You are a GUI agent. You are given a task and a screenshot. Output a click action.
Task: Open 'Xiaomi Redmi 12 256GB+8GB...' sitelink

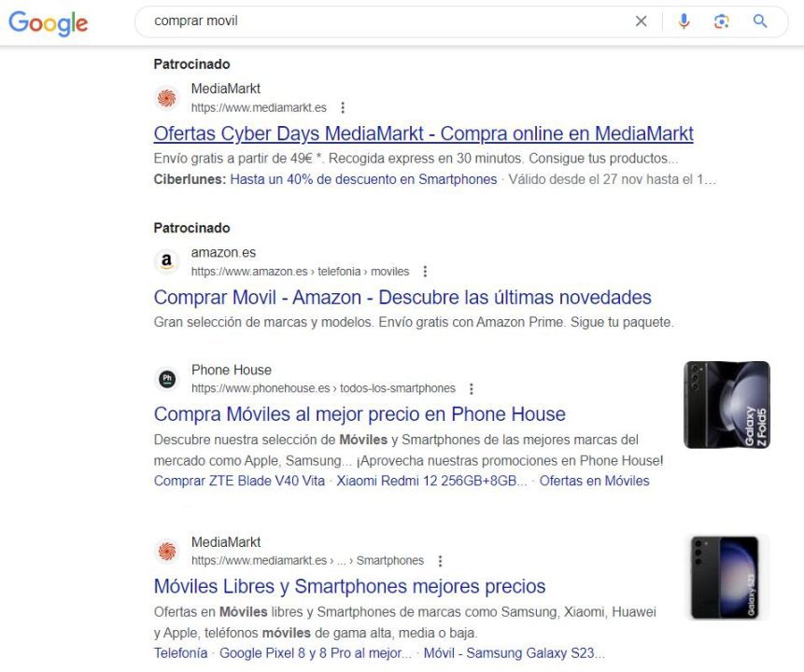(x=431, y=481)
